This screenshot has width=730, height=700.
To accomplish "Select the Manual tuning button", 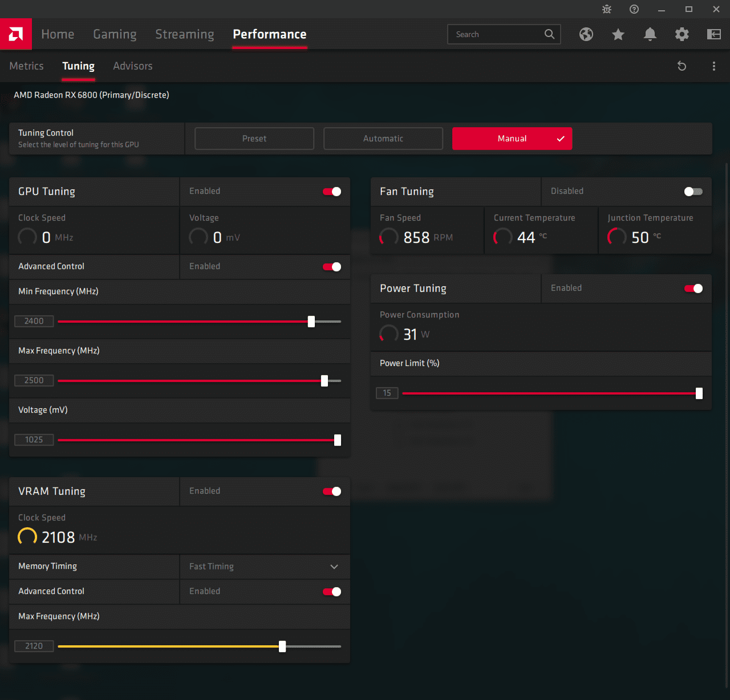I will tap(512, 139).
